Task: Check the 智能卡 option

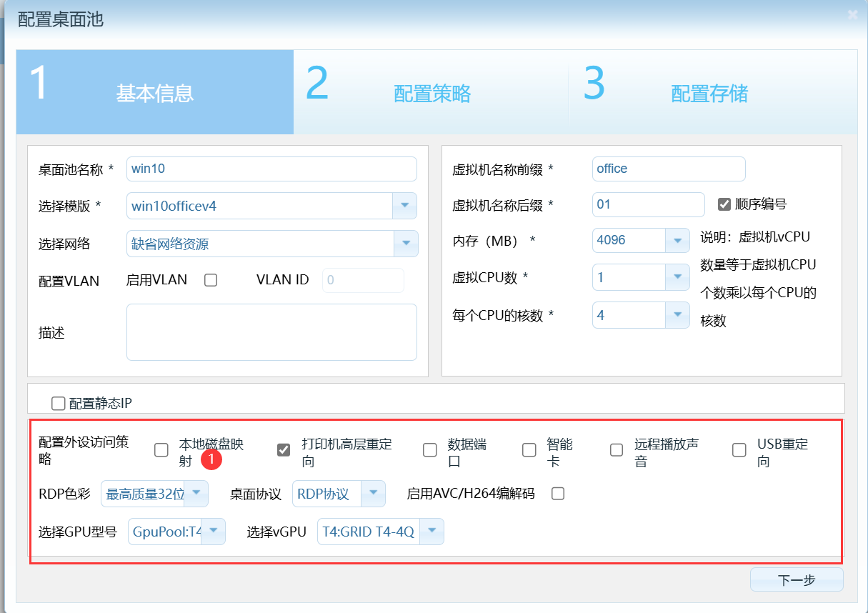Action: 529,449
